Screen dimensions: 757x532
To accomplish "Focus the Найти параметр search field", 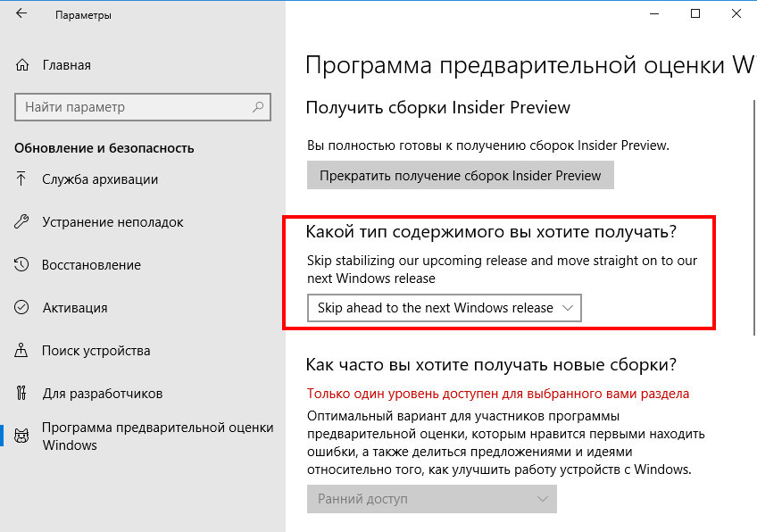I will (x=143, y=107).
